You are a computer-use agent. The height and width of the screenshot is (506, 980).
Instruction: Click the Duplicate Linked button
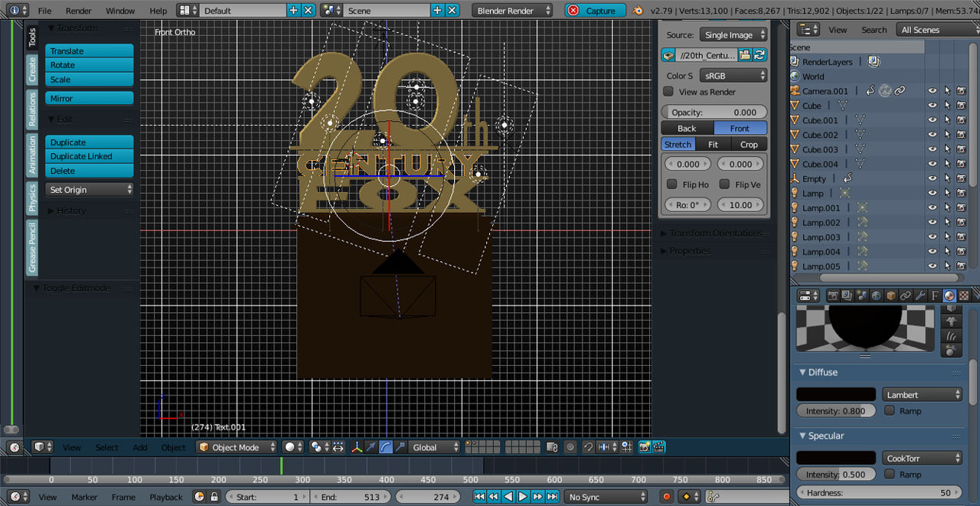[x=90, y=156]
